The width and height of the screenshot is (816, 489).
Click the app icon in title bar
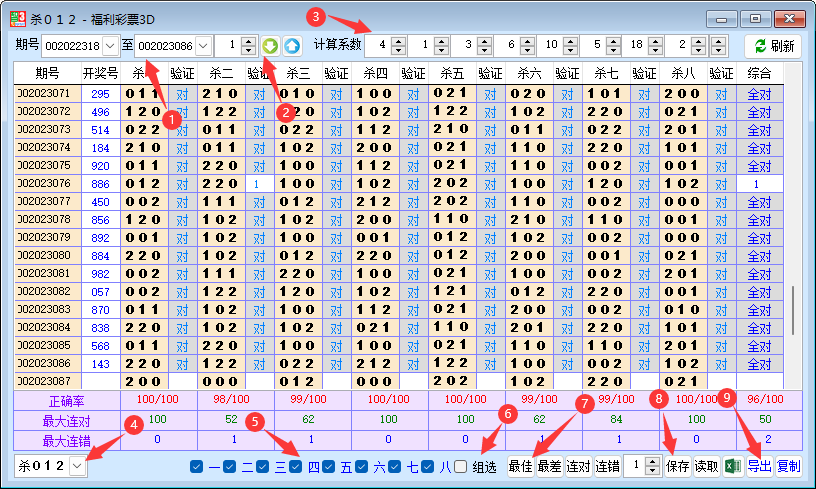14,17
